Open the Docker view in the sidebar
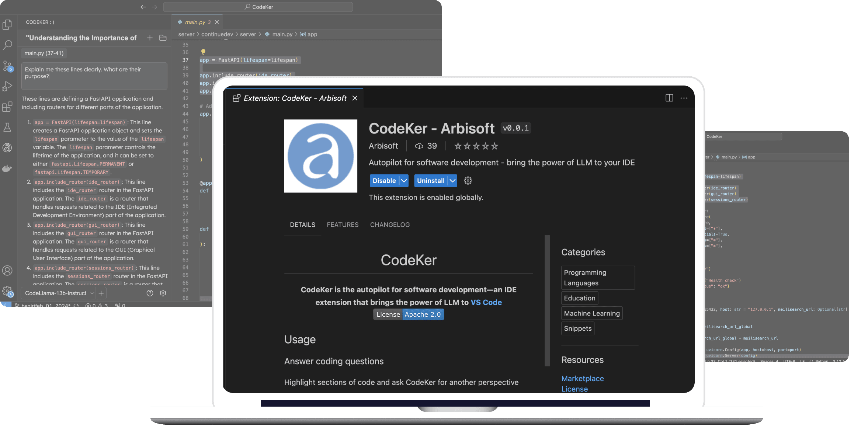Viewport: 868px width, 435px height. point(8,168)
